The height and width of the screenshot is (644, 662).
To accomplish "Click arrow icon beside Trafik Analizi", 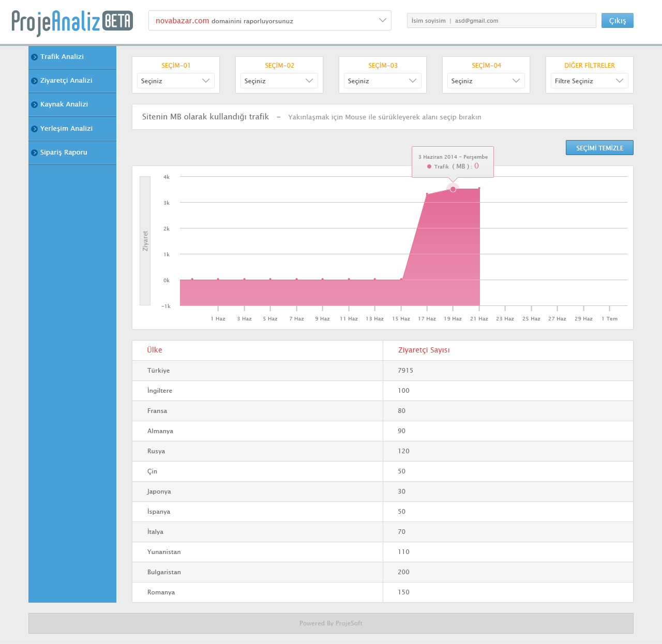I will (34, 57).
